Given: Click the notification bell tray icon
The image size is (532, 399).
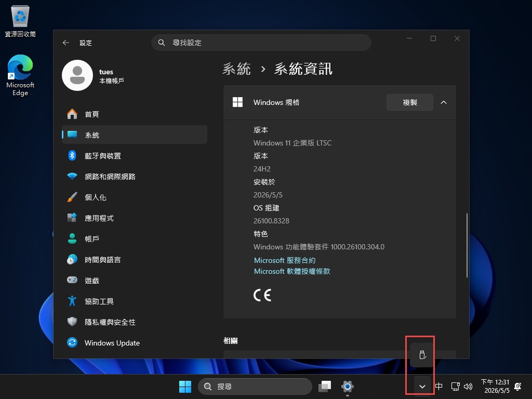Looking at the screenshot, I should click(x=518, y=387).
